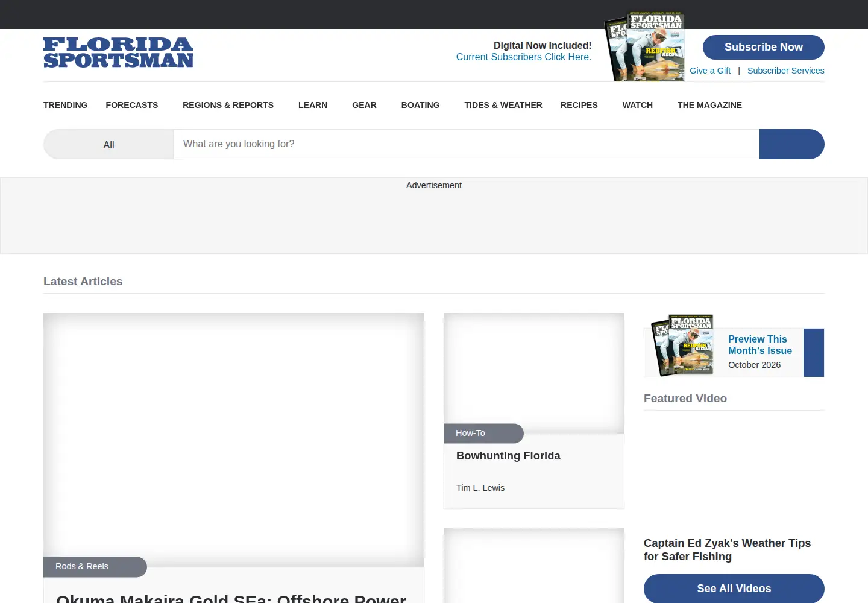Open the header magazine cover image

[x=644, y=46]
